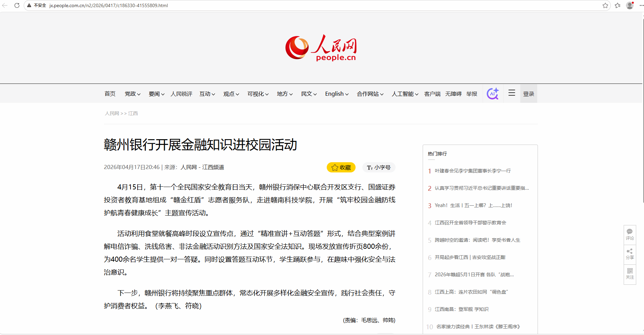The width and height of the screenshot is (644, 335).
Task: Open the 关注 QR code icon
Action: pos(629,273)
